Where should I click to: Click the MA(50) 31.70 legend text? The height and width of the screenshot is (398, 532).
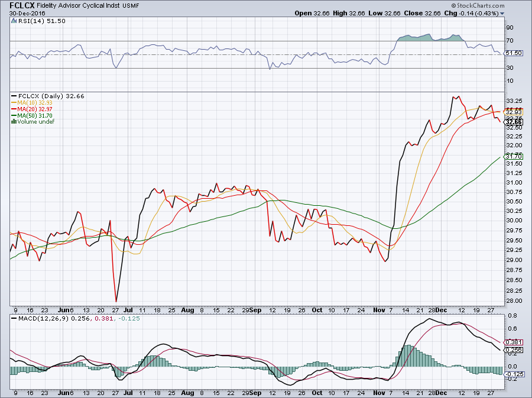[x=35, y=116]
